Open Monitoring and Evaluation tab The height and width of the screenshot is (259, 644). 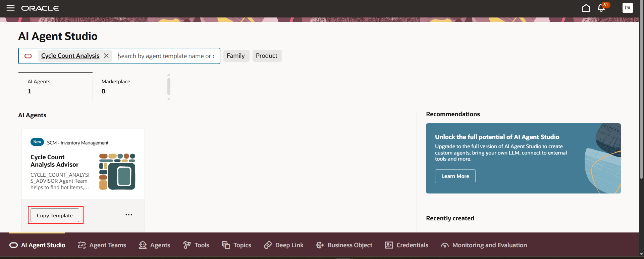(x=484, y=245)
